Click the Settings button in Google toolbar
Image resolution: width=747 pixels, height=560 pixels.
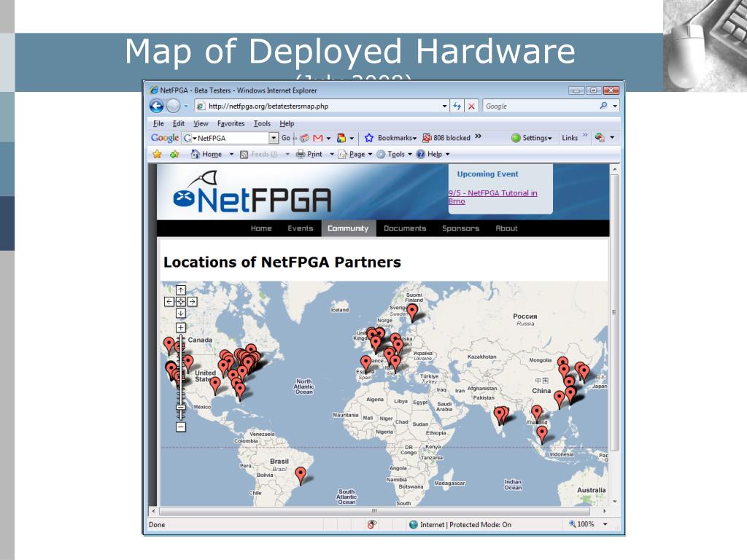pos(532,138)
